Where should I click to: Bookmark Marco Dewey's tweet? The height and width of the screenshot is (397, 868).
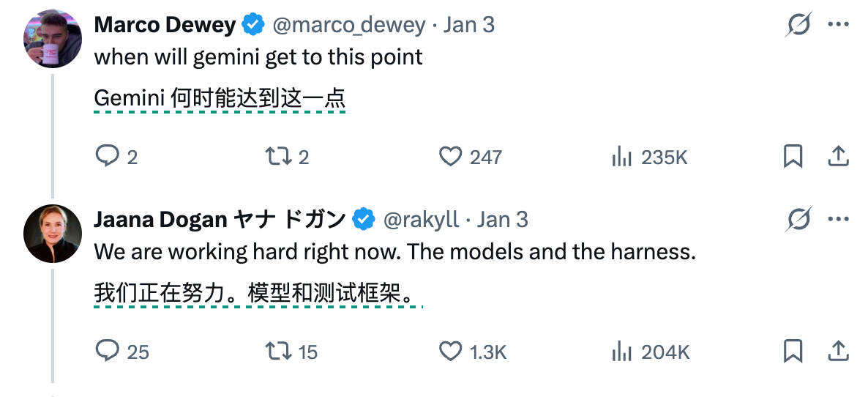793,156
